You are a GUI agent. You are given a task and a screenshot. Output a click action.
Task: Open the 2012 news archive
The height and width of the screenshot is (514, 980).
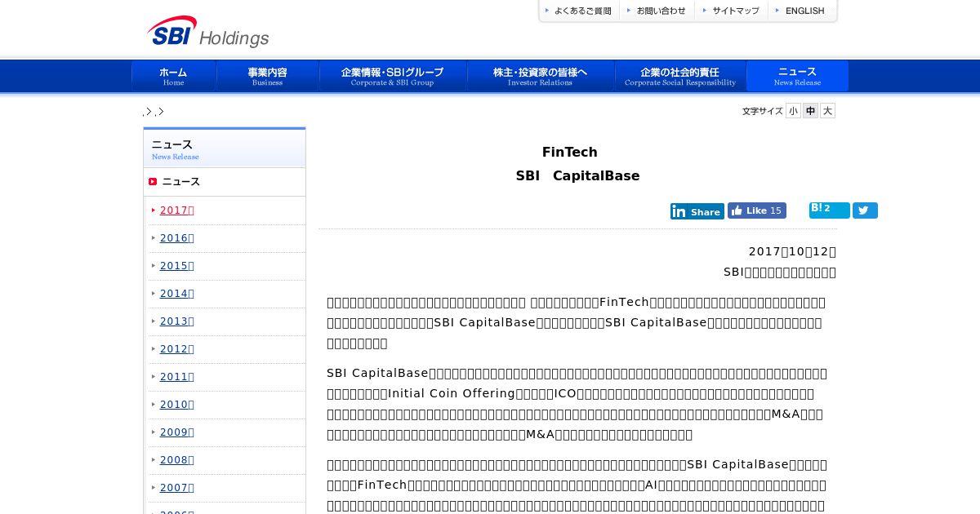[176, 349]
